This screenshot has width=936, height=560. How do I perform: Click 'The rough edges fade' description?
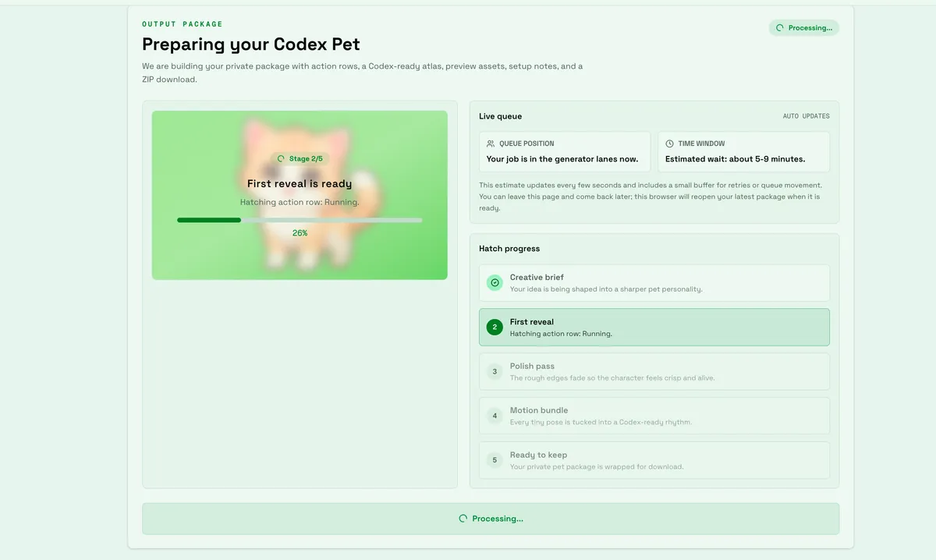(x=612, y=378)
